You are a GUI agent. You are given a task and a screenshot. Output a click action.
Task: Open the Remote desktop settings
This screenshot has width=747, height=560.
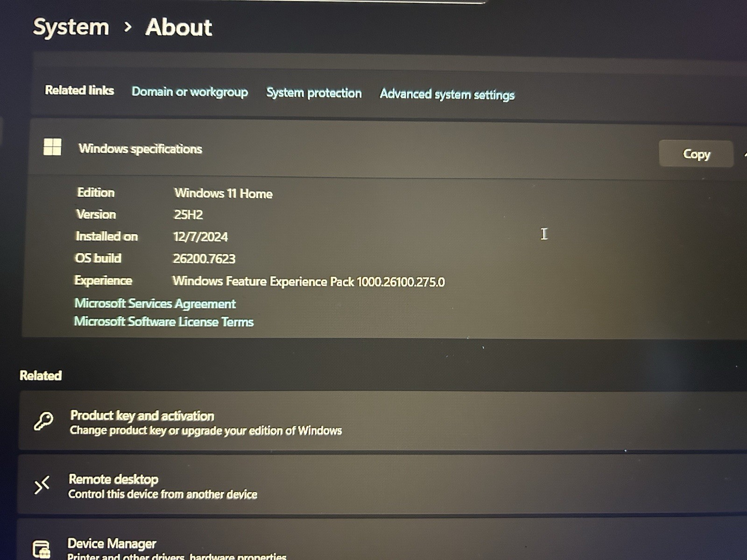pyautogui.click(x=382, y=485)
